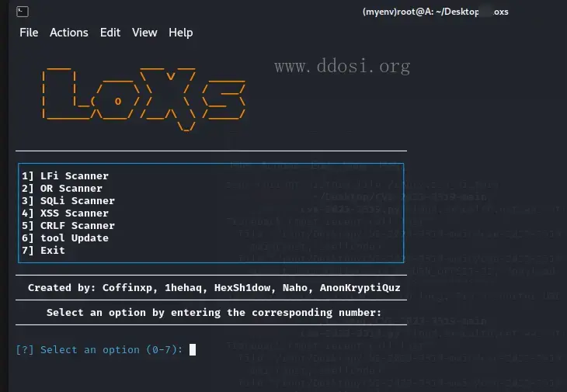Click the '2] OR Scanner' menu line
Screen dimensions: 567x392
(x=62, y=188)
